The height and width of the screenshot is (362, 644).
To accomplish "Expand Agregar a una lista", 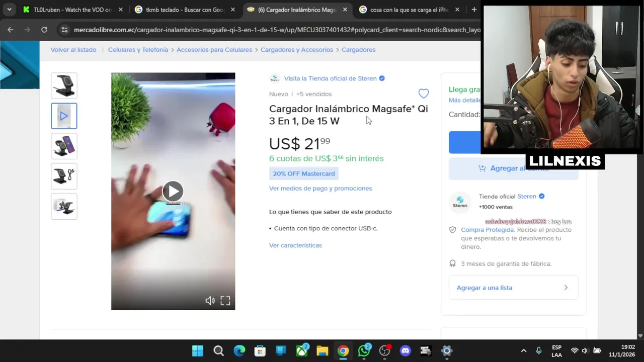I will (513, 288).
